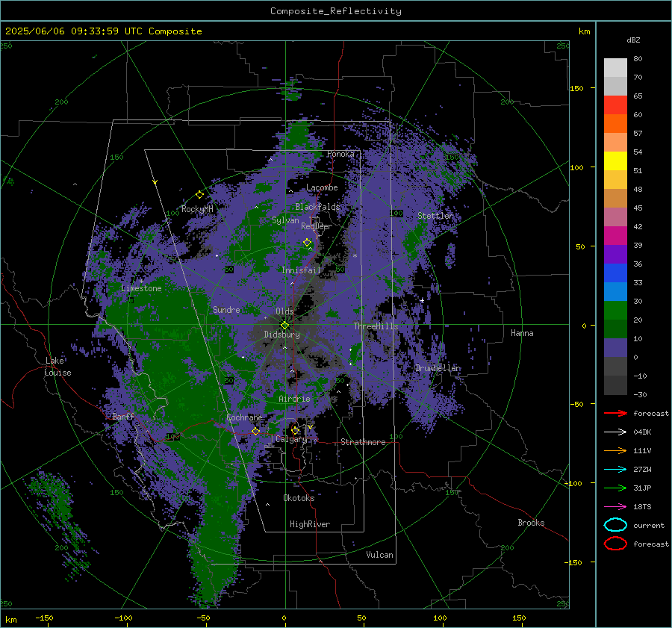Click the 'Drumheller' city label
Viewport: 672px width, 628px height.
point(438,368)
